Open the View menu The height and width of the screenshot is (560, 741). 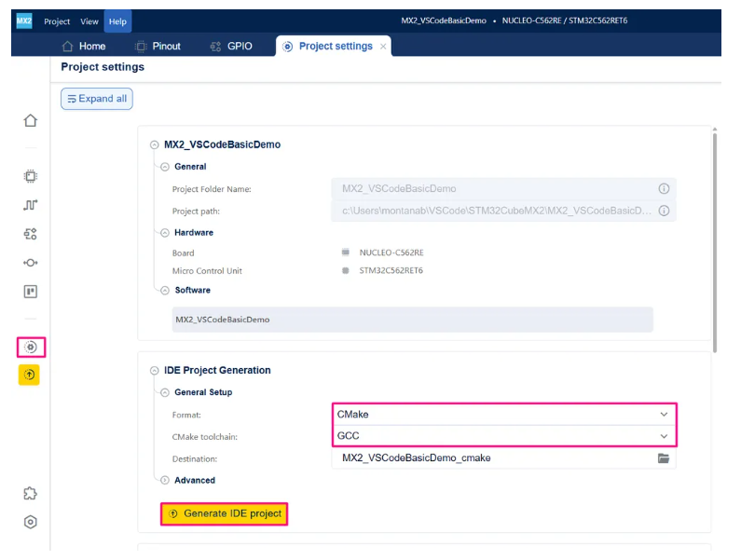(x=89, y=21)
